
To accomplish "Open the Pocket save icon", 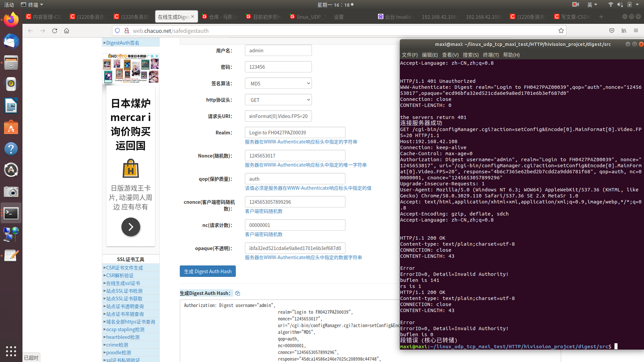I will point(612,31).
